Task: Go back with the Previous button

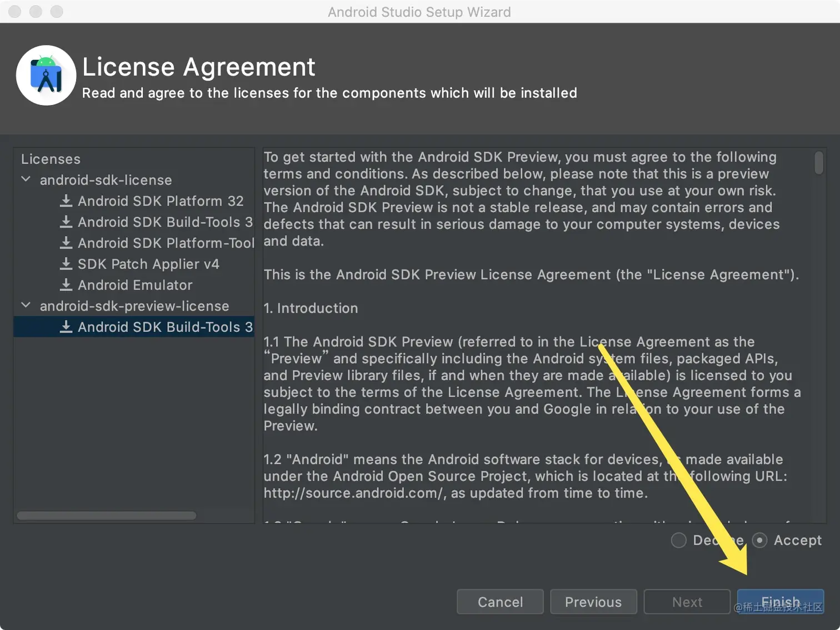Action: tap(593, 602)
